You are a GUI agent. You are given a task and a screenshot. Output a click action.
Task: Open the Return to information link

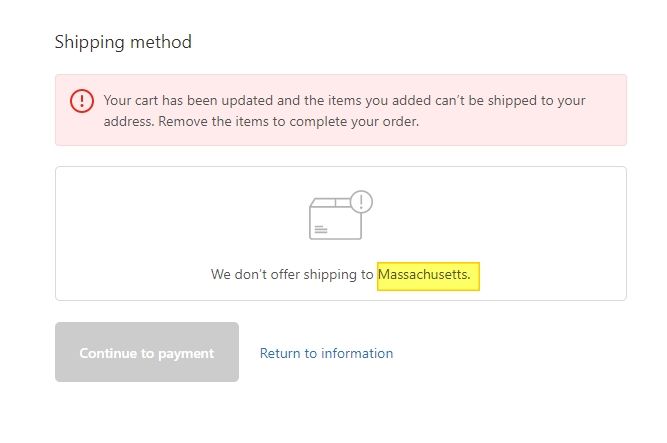tap(326, 353)
